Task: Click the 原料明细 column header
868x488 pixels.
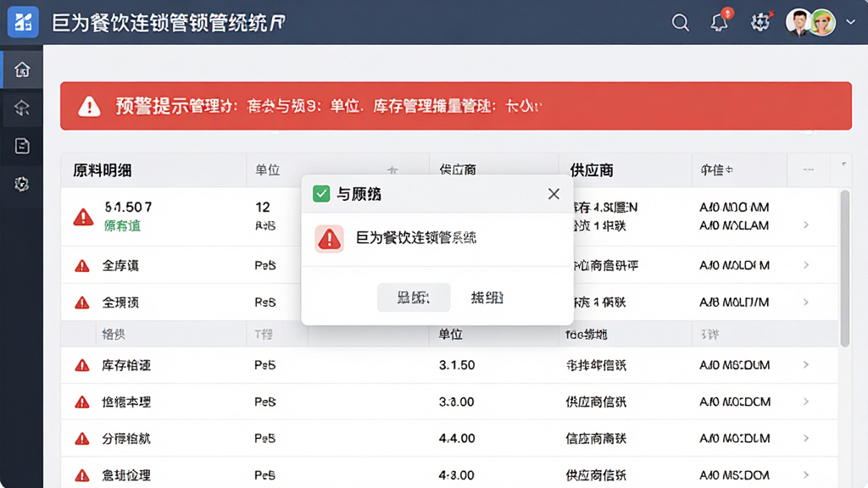Action: (x=103, y=170)
